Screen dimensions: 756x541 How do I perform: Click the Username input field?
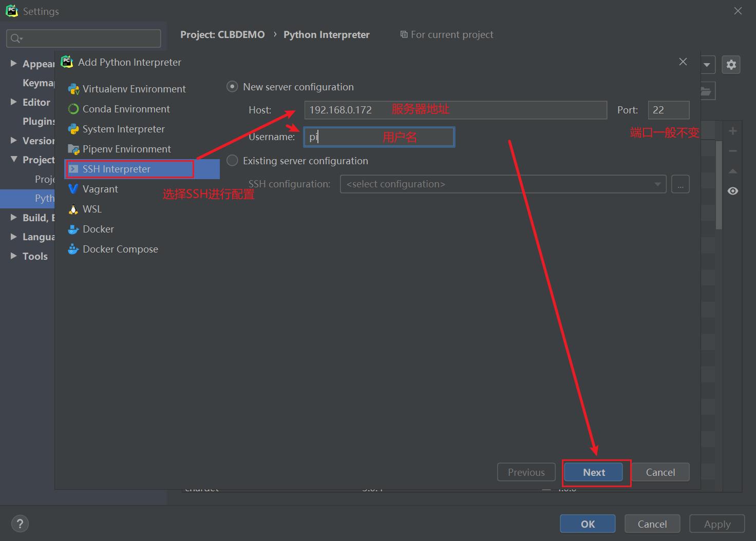click(x=379, y=137)
